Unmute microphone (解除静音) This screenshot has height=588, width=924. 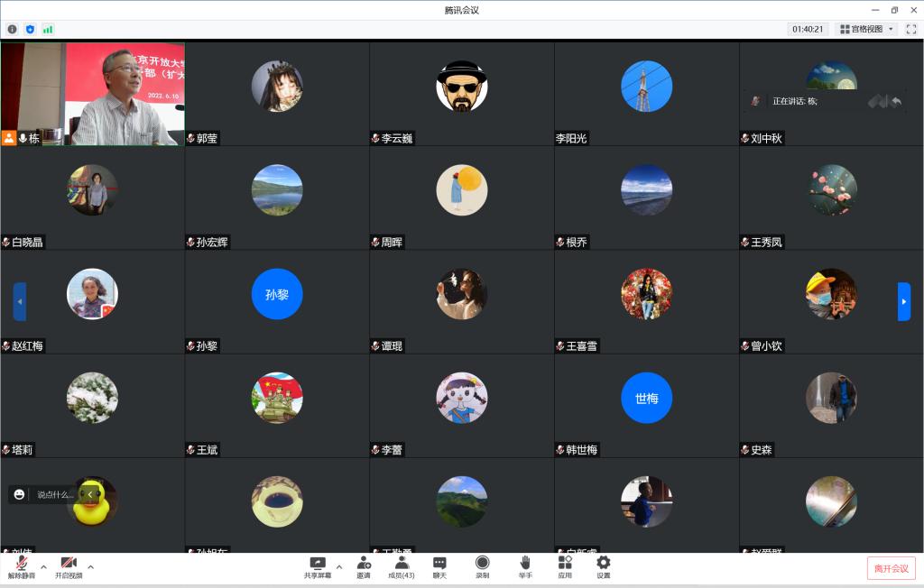click(x=22, y=566)
